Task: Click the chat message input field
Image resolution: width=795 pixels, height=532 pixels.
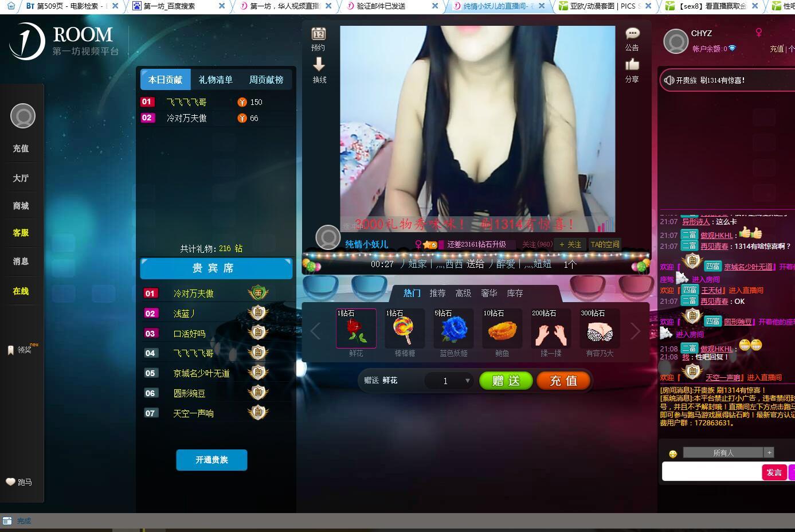Action: tap(711, 472)
